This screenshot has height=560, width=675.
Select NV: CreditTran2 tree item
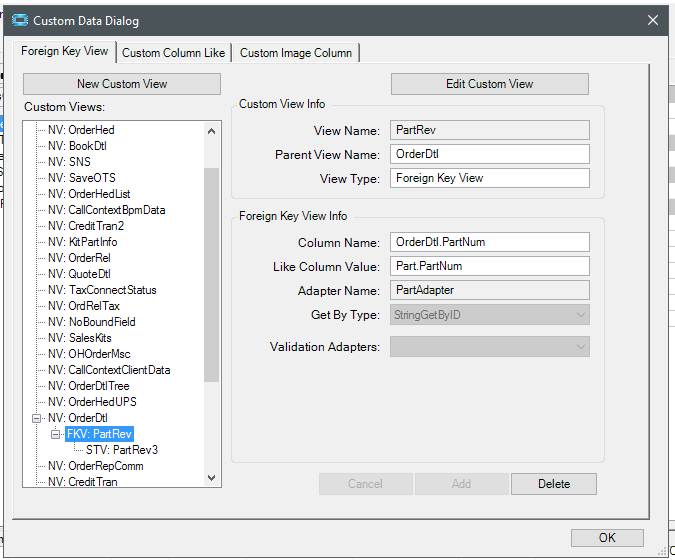(86, 226)
